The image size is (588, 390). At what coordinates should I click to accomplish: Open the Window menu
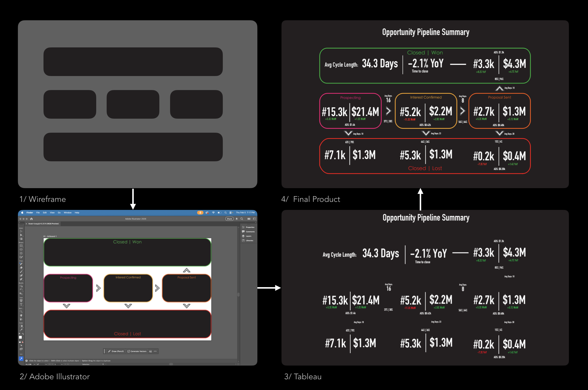click(x=68, y=213)
